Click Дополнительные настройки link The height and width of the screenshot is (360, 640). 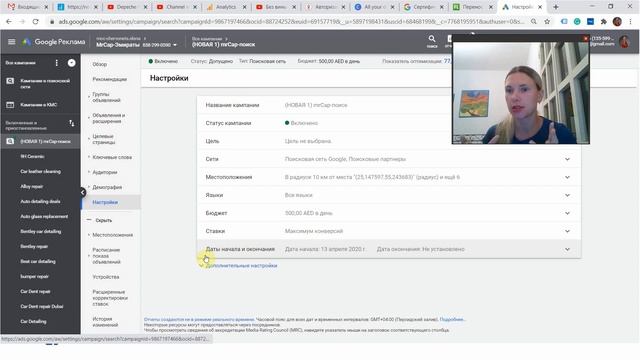[x=241, y=265]
